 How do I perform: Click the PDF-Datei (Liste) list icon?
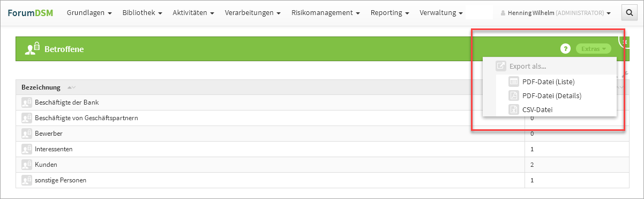point(513,82)
